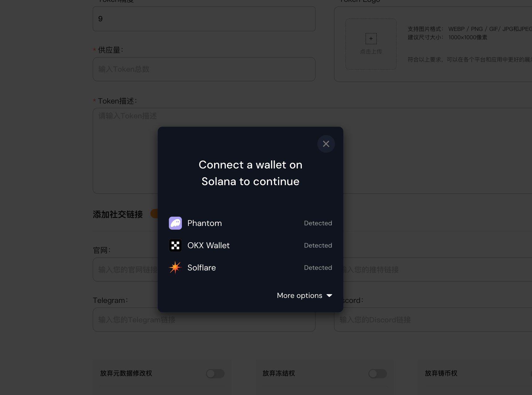Image resolution: width=532 pixels, height=395 pixels.
Task: Click the 推特 link input field
Action: pos(433,270)
